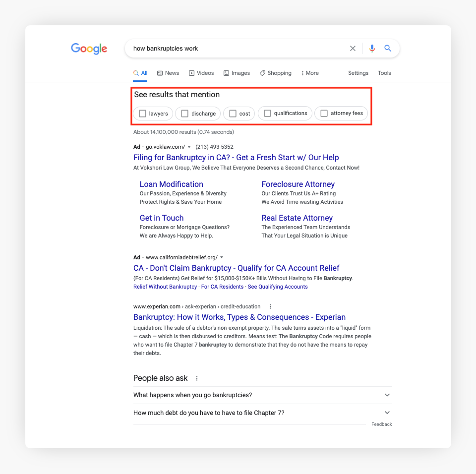Image resolution: width=476 pixels, height=474 pixels.
Task: Click into the search input field
Action: (238, 49)
